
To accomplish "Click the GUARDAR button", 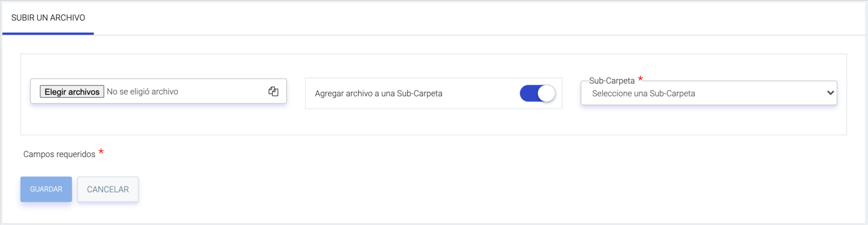I will 46,189.
